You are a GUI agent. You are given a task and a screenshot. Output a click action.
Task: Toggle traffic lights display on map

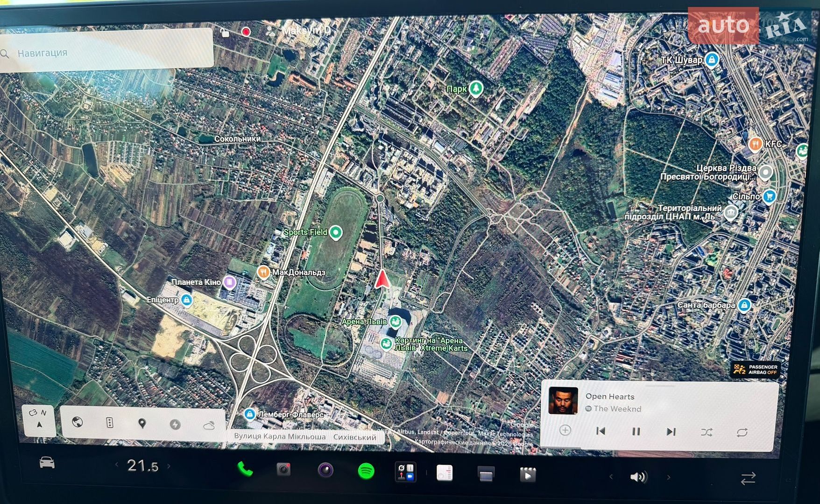[x=110, y=423]
